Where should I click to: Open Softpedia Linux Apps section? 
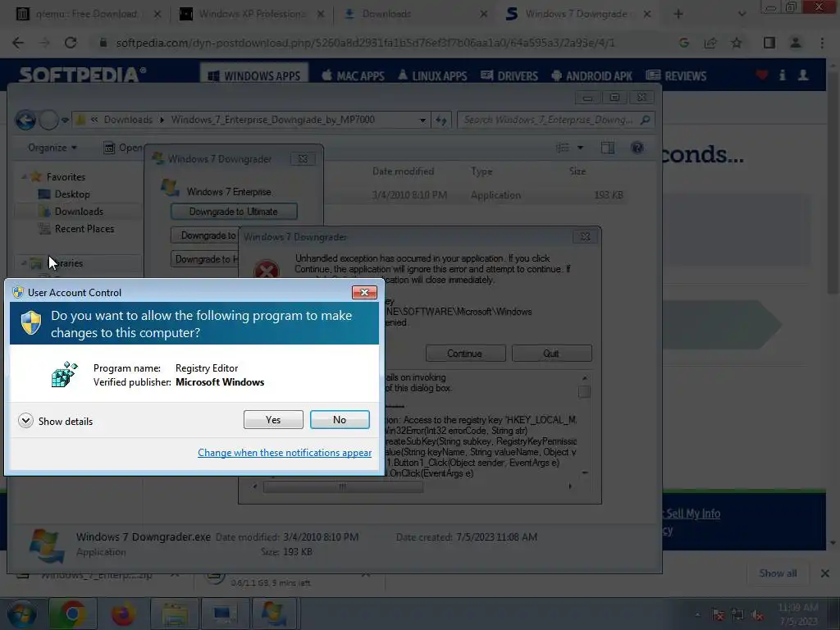point(432,76)
